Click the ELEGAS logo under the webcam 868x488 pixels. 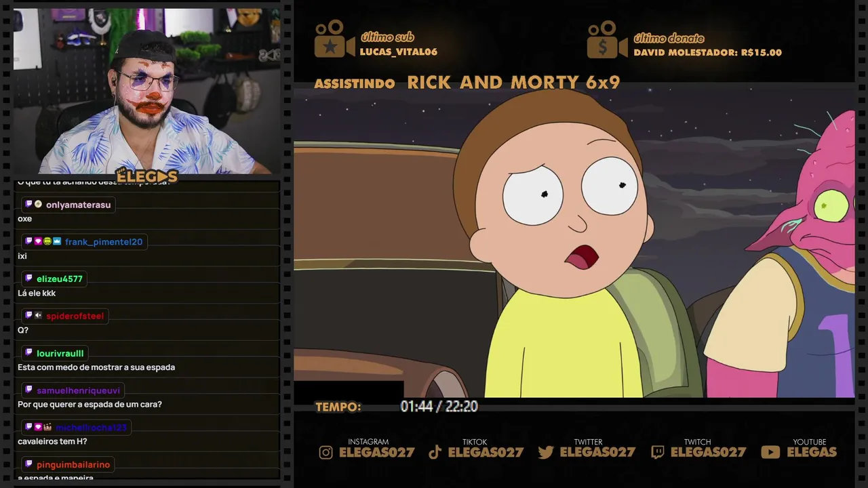146,176
